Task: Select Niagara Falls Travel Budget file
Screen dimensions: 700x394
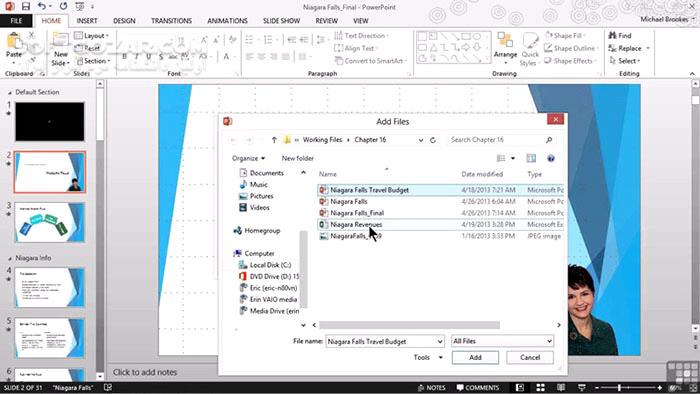Action: tap(440, 190)
